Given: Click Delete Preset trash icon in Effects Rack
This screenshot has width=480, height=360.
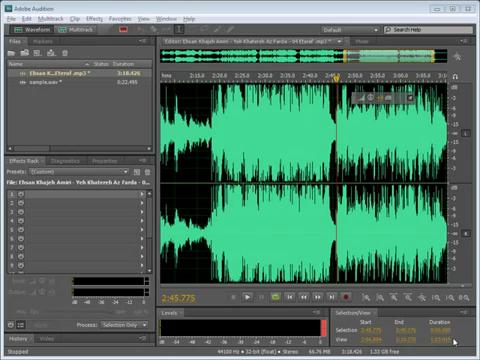Looking at the screenshot, I should tap(147, 172).
